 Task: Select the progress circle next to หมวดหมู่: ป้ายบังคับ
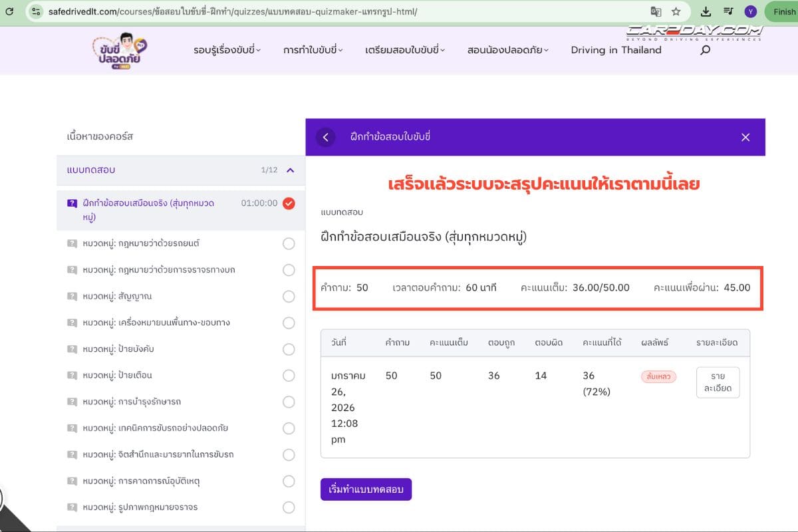(289, 349)
